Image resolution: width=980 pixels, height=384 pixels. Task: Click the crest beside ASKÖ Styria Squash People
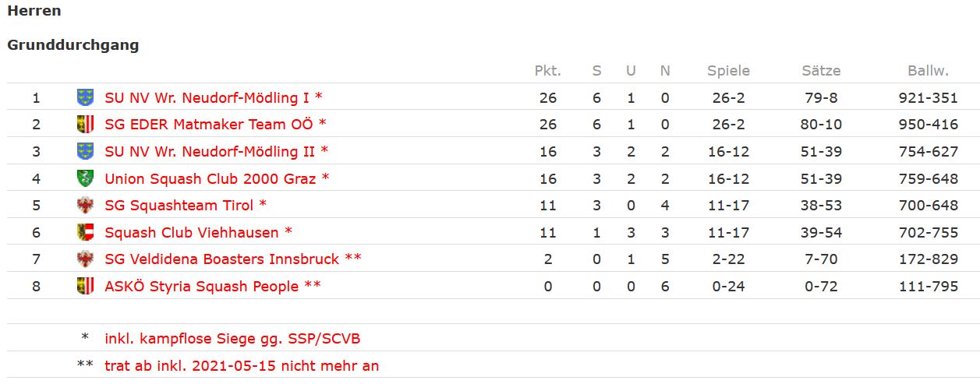(85, 286)
